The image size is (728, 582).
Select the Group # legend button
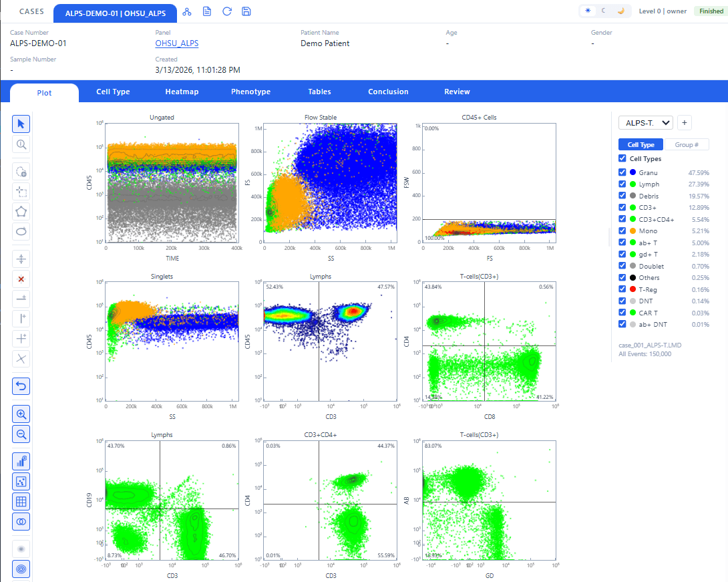pyautogui.click(x=687, y=144)
